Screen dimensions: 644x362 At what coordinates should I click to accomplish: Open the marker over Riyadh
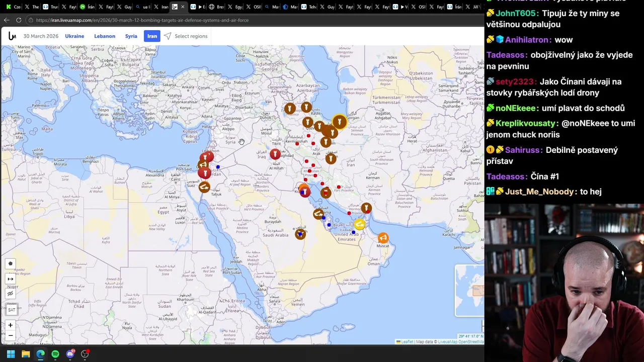300,234
